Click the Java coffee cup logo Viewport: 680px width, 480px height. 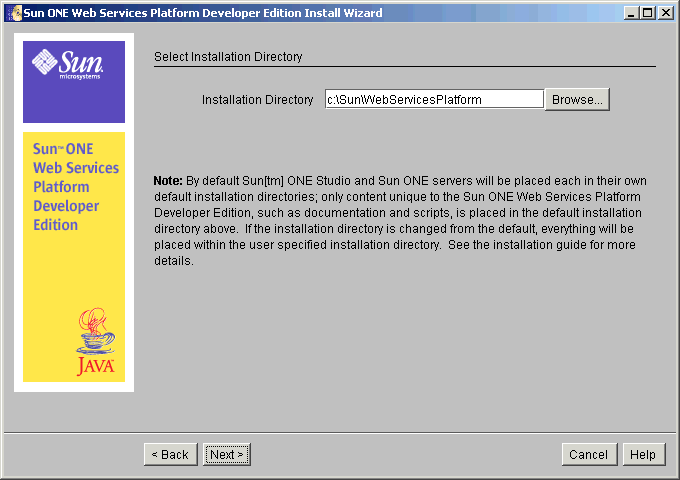95,342
